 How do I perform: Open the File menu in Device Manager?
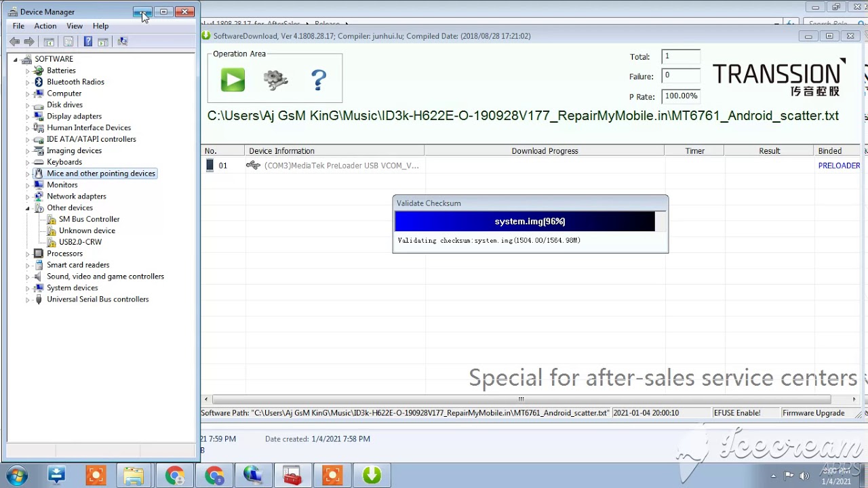tap(18, 26)
